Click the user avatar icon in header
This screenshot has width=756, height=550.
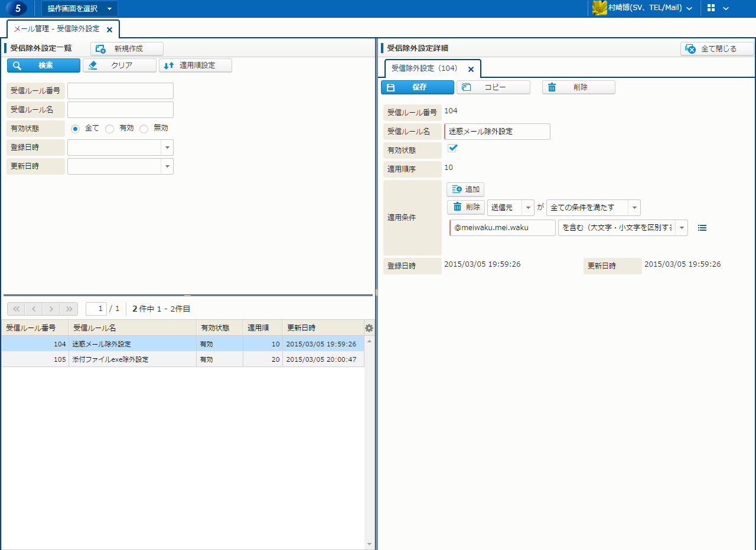point(599,8)
